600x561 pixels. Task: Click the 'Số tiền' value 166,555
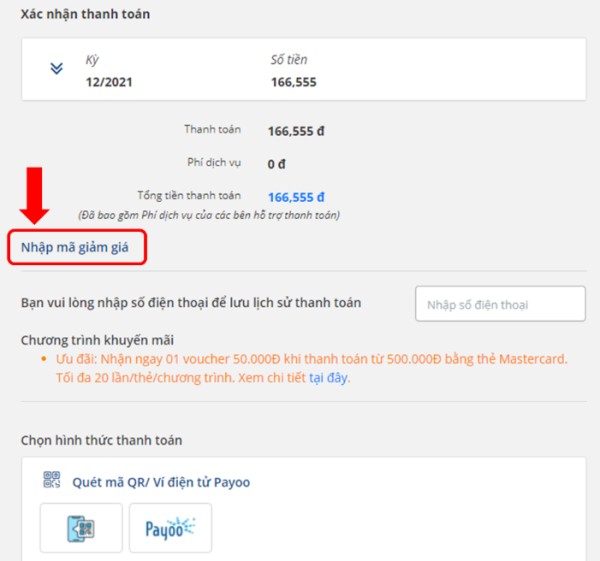pos(293,82)
